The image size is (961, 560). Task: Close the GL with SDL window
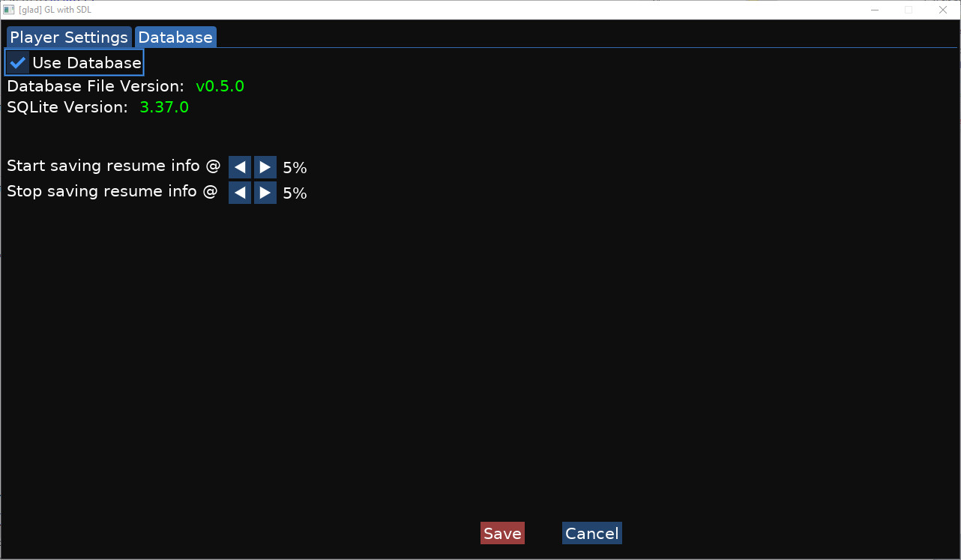(x=943, y=10)
